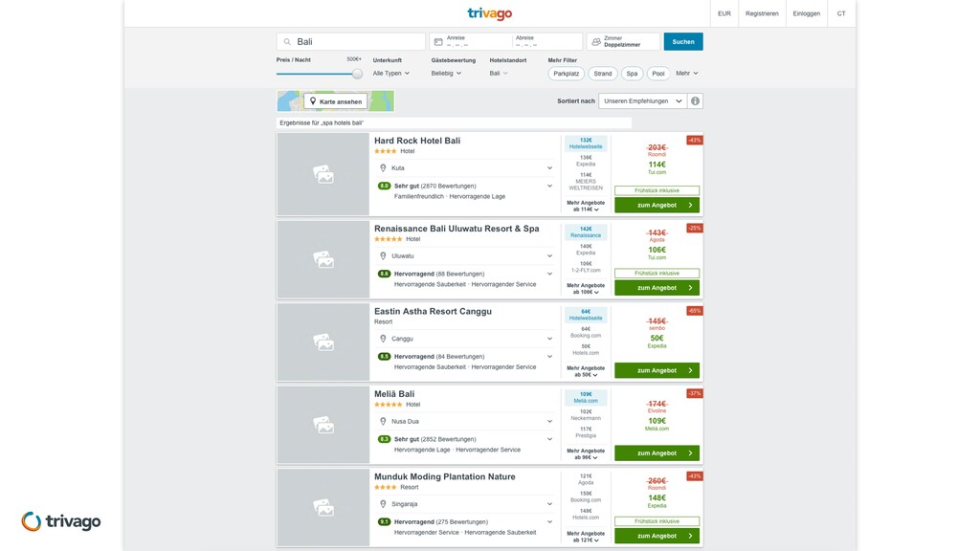980x551 pixels.
Task: Open the Hotelstandort Bali dropdown
Action: pos(499,73)
